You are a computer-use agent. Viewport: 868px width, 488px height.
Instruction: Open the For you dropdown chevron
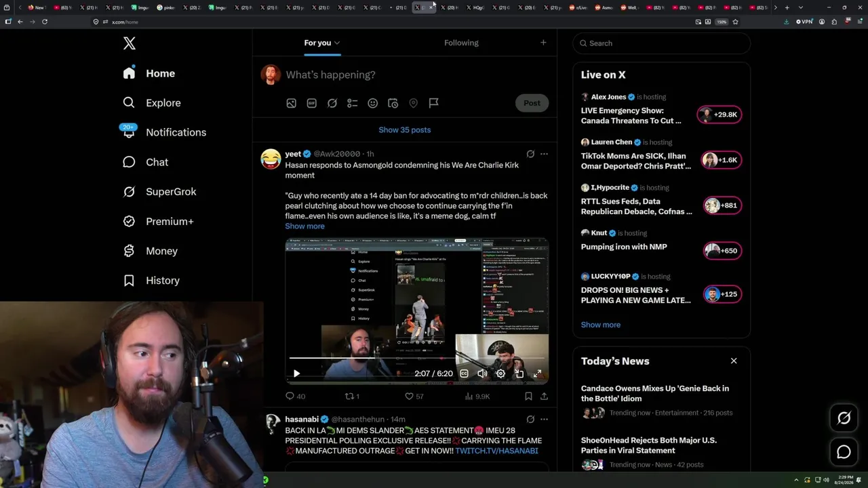[x=337, y=43]
